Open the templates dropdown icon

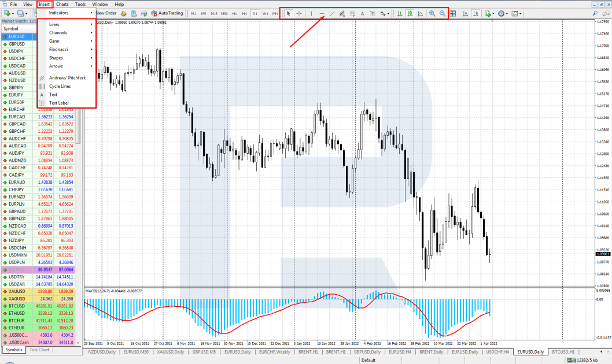pyautogui.click(x=517, y=14)
